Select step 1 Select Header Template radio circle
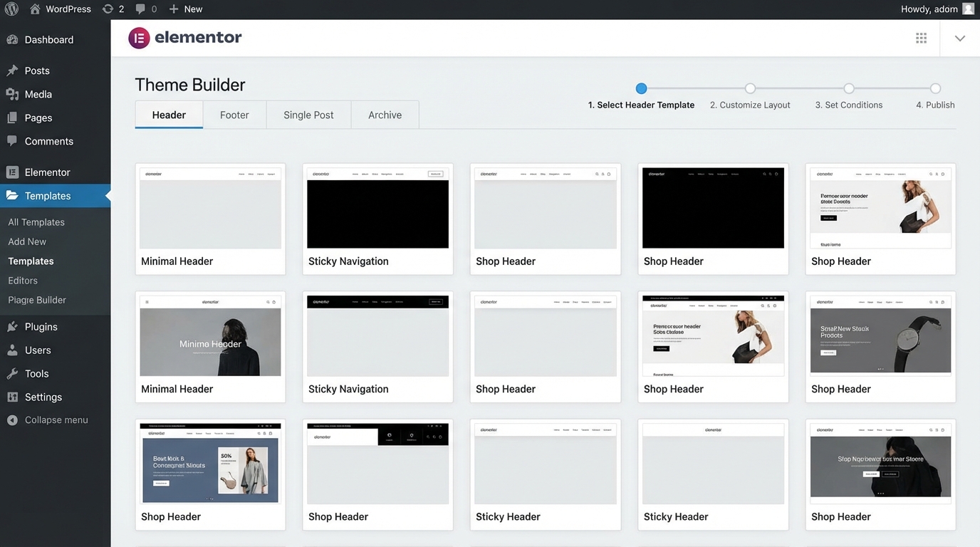 click(641, 88)
